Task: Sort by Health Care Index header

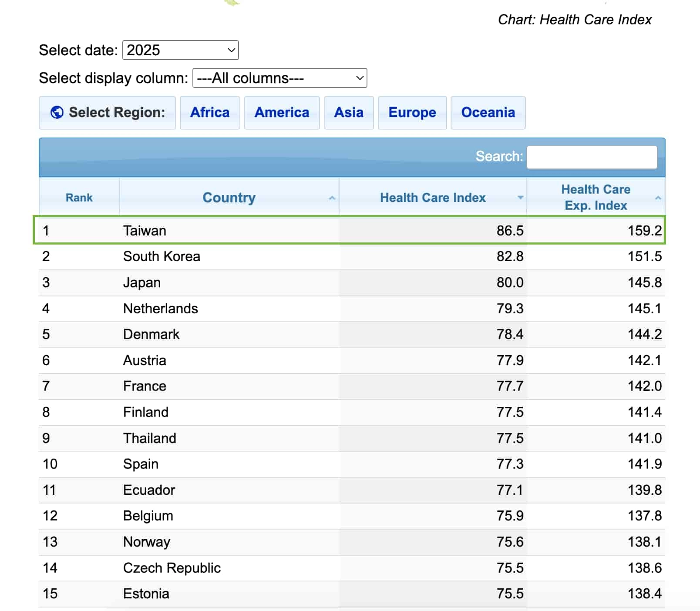Action: coord(432,198)
